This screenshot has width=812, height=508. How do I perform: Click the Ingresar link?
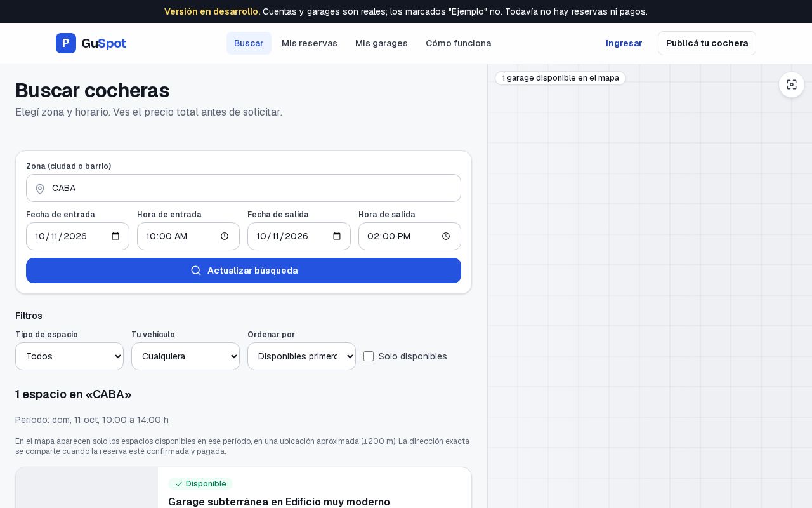(624, 43)
